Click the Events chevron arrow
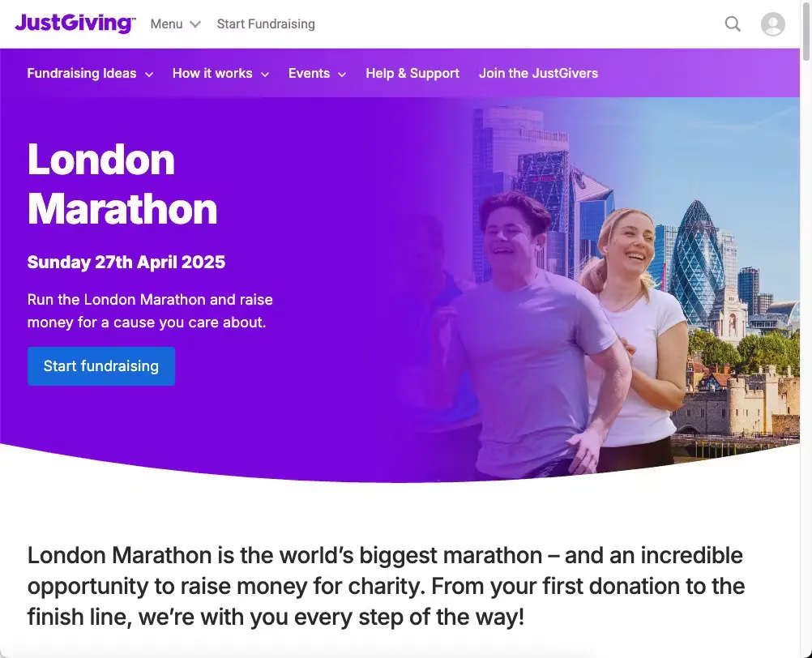 [x=342, y=75]
